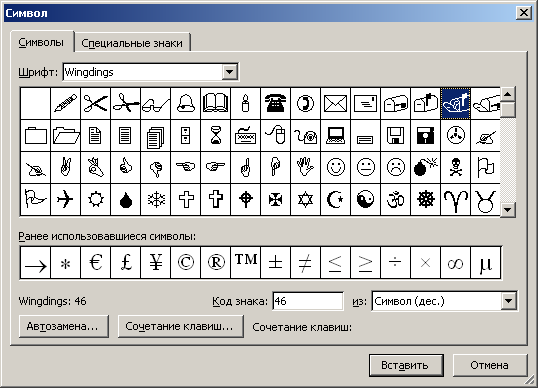Select the closed folder symbol
Viewport: 538px width, 388px height.
[36, 136]
